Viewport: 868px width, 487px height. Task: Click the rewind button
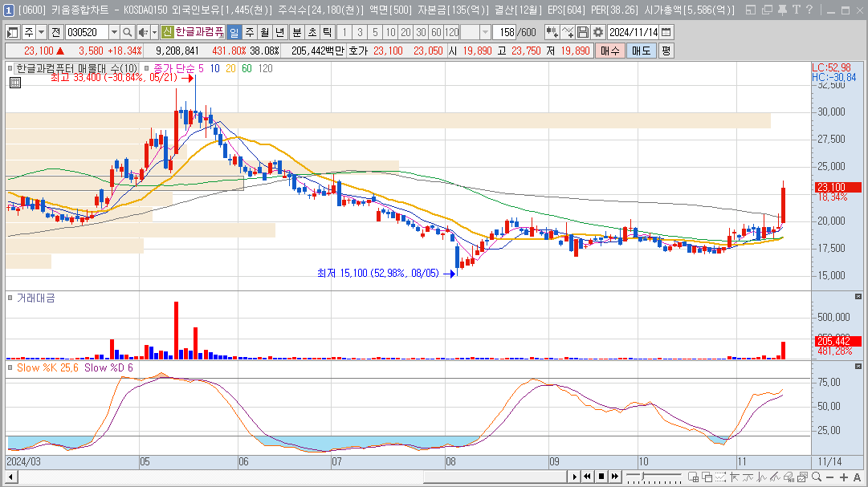[x=587, y=477]
